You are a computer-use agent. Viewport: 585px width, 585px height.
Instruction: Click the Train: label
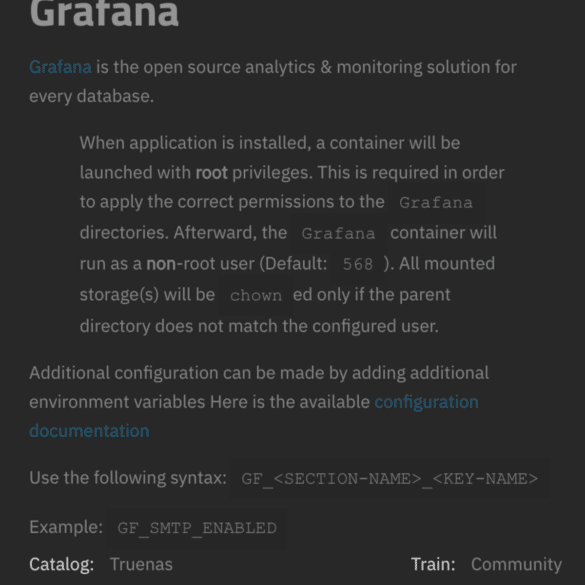coord(433,564)
